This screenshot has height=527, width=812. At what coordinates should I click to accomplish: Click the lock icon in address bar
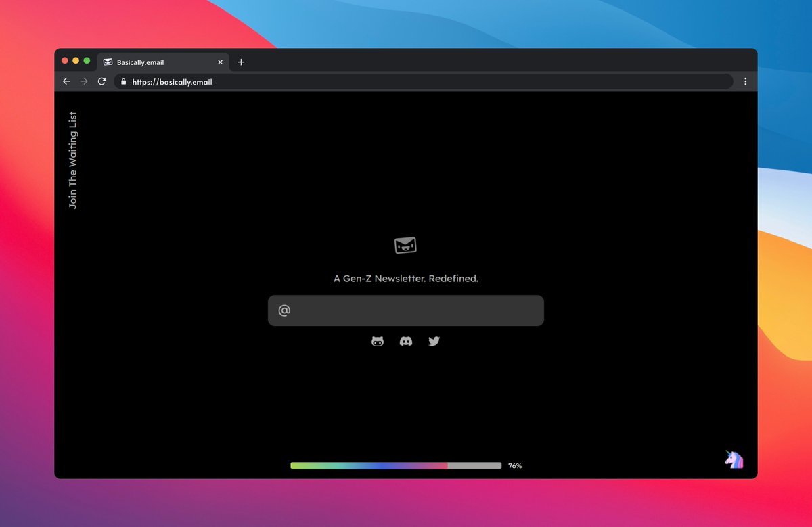coord(123,82)
